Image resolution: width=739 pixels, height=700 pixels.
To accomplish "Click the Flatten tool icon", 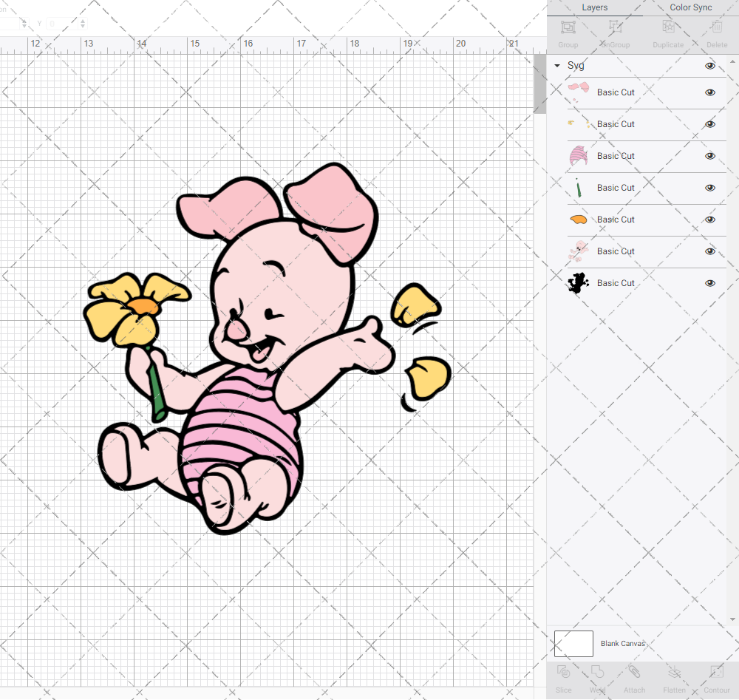I will coord(675,672).
